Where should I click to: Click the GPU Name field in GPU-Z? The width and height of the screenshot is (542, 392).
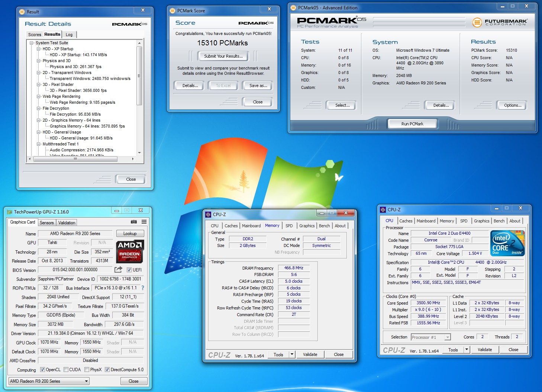pyautogui.click(x=75, y=234)
